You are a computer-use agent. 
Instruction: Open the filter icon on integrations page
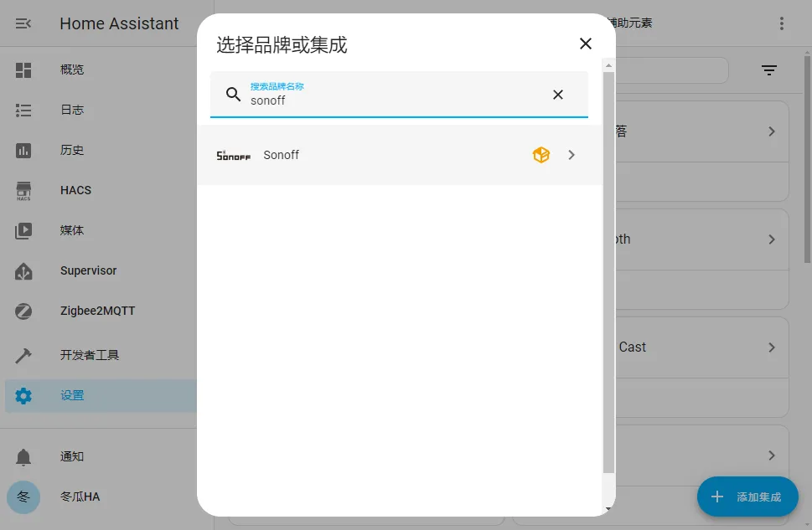click(x=769, y=70)
